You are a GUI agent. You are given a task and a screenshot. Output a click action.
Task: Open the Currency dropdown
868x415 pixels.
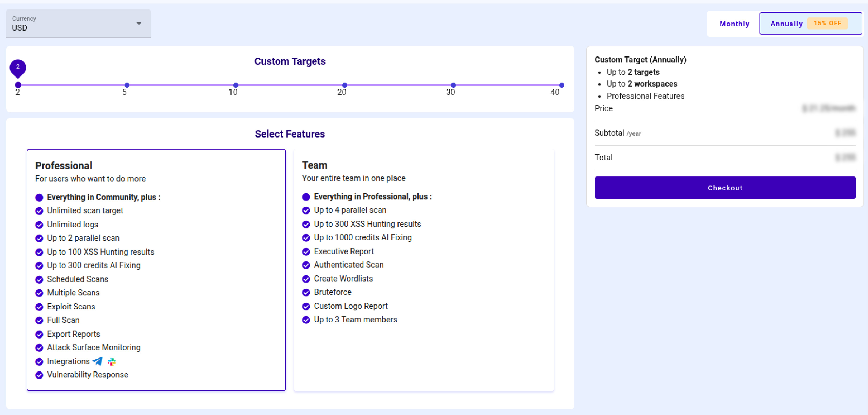coord(139,24)
